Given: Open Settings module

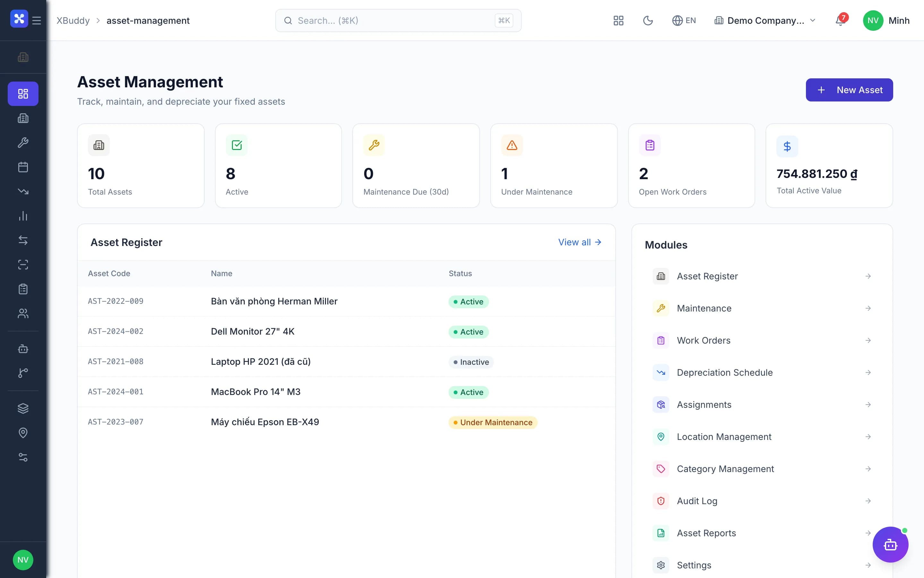Looking at the screenshot, I should tap(762, 565).
